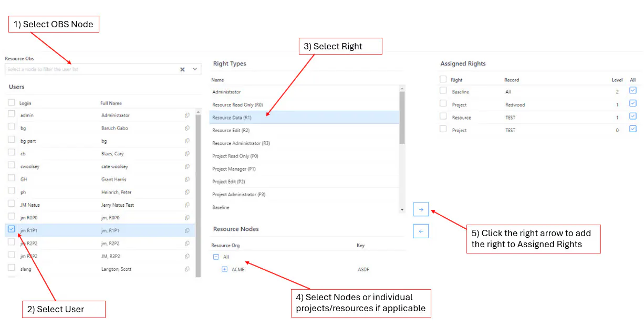Toggle All checkbox for Project TEST row
The height and width of the screenshot is (328, 644).
[x=632, y=129]
